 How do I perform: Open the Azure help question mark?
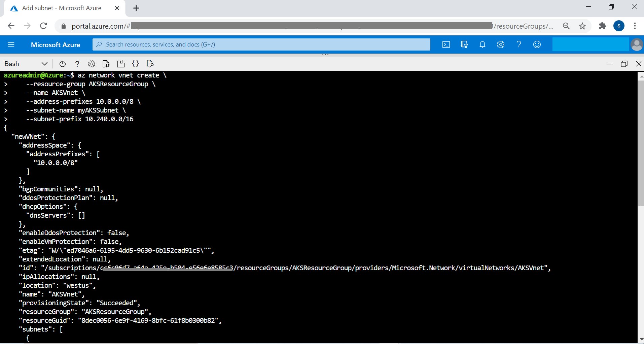[519, 44]
